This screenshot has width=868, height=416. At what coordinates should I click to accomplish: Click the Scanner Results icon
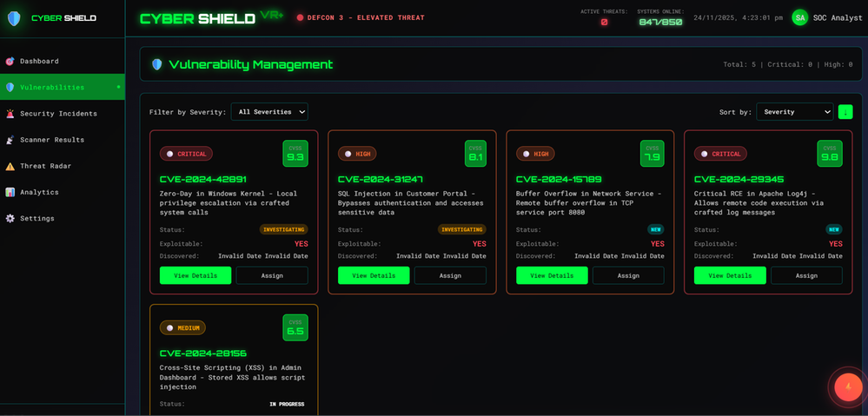(x=10, y=140)
